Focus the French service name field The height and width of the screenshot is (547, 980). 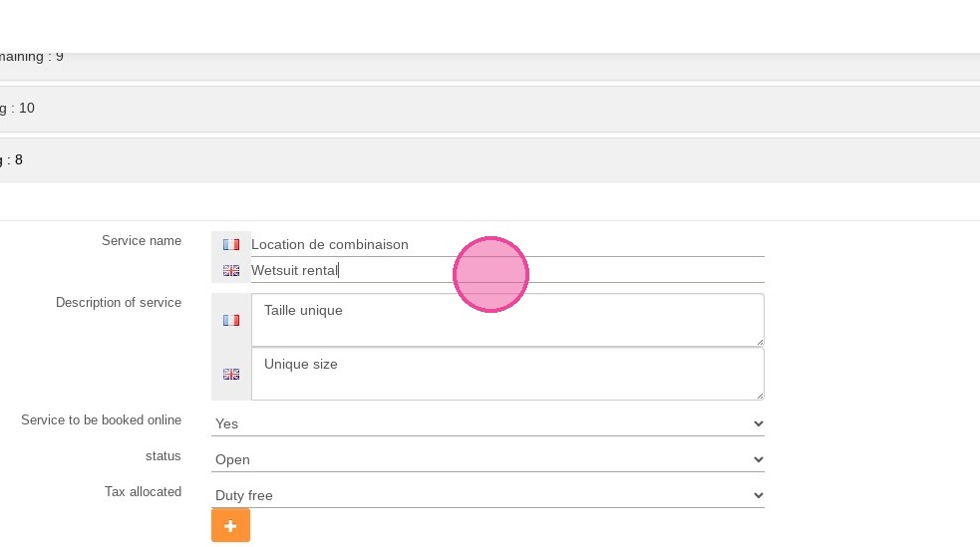[507, 244]
